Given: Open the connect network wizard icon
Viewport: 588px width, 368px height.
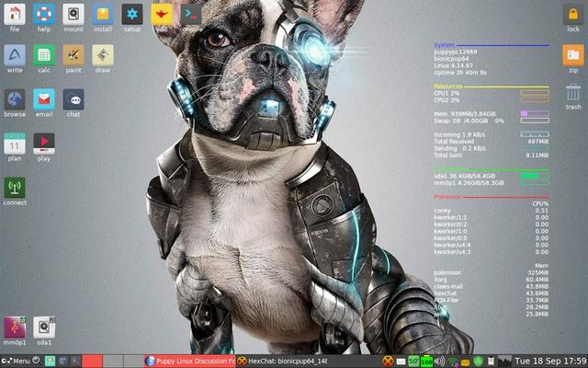Looking at the screenshot, I should (x=15, y=188).
